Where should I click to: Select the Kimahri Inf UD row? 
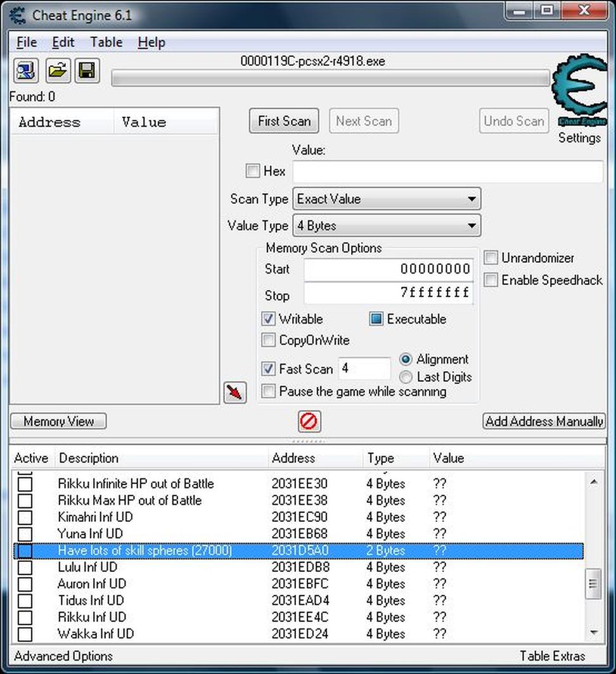tap(298, 517)
